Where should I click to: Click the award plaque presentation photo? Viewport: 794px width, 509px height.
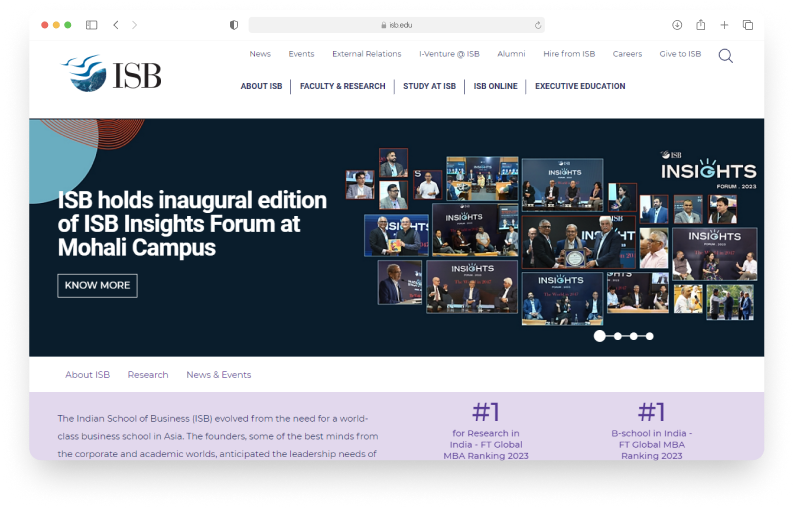[x=579, y=243]
